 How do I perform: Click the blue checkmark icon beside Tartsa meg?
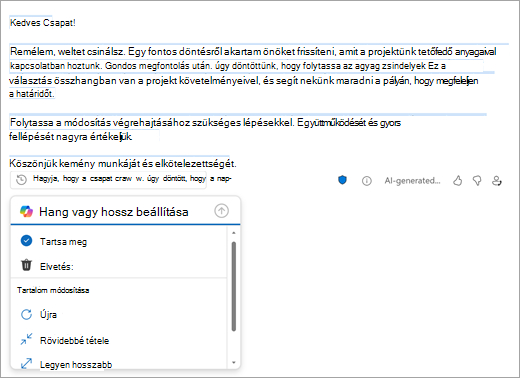[x=26, y=241]
